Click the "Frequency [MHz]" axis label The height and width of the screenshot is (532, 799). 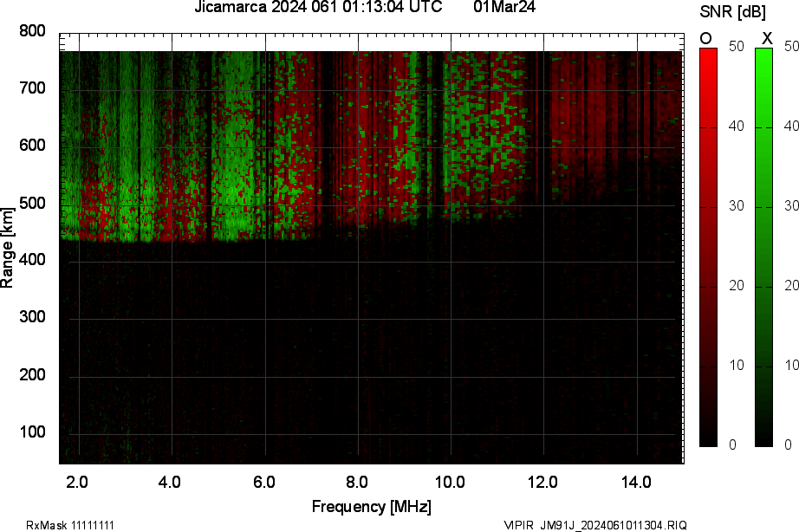[371, 507]
